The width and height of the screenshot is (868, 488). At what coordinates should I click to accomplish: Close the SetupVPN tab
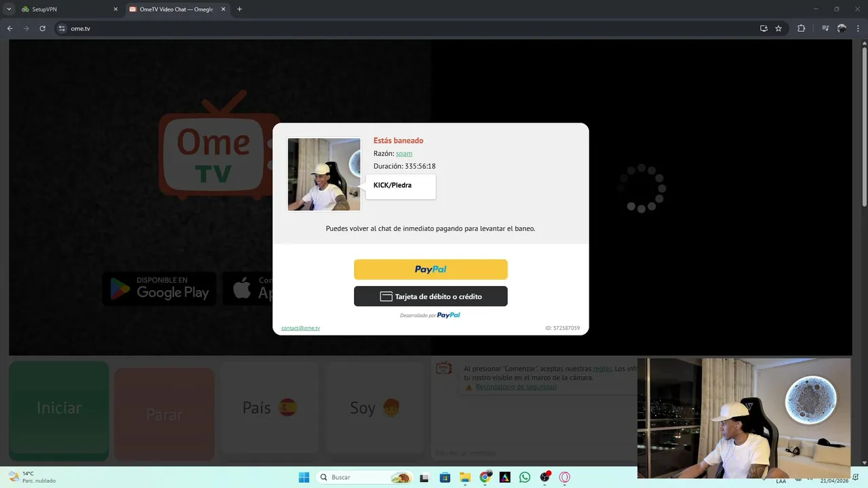point(115,9)
